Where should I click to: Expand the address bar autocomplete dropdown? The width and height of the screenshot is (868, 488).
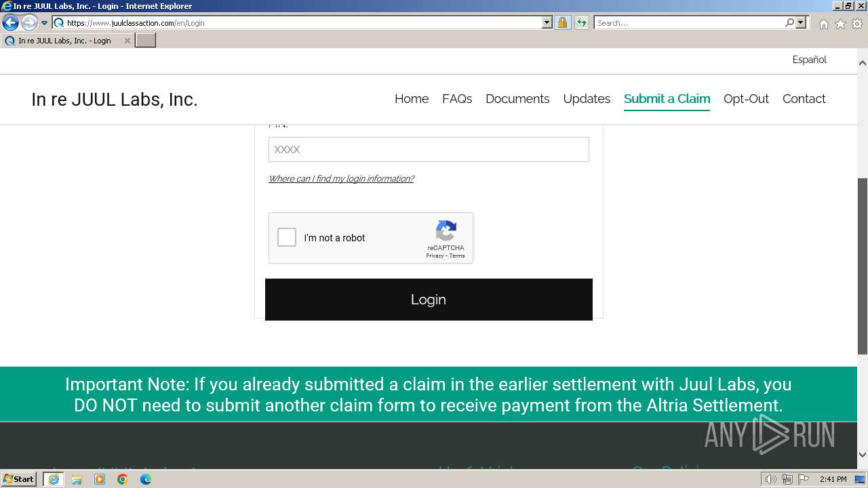[x=547, y=23]
